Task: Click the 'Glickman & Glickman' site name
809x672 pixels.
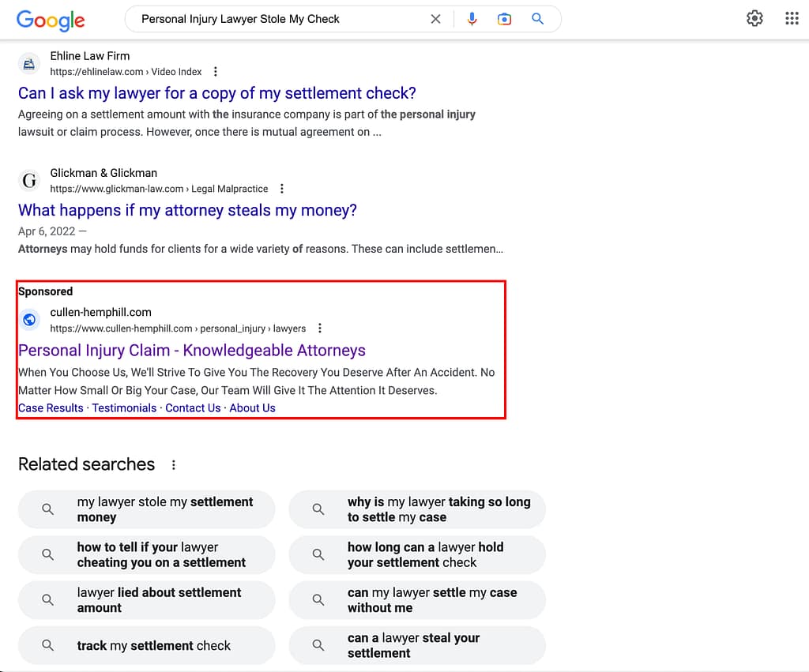Action: tap(103, 173)
